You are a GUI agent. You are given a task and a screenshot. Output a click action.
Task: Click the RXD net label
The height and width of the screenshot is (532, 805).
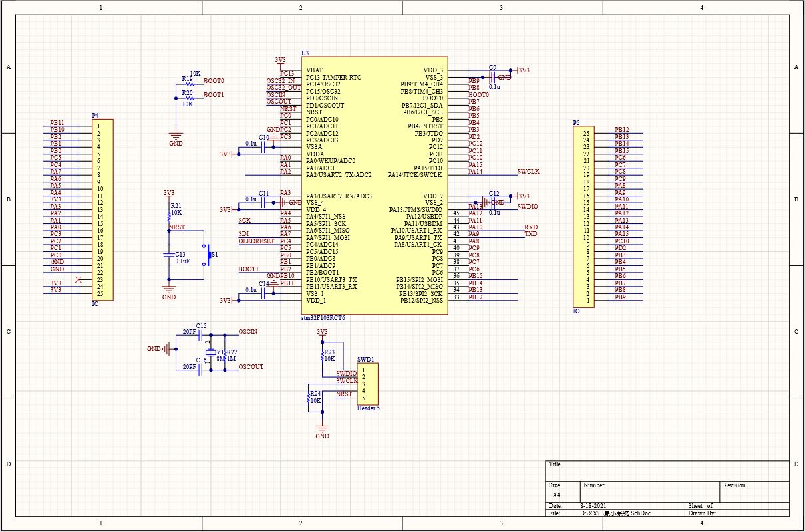click(531, 227)
